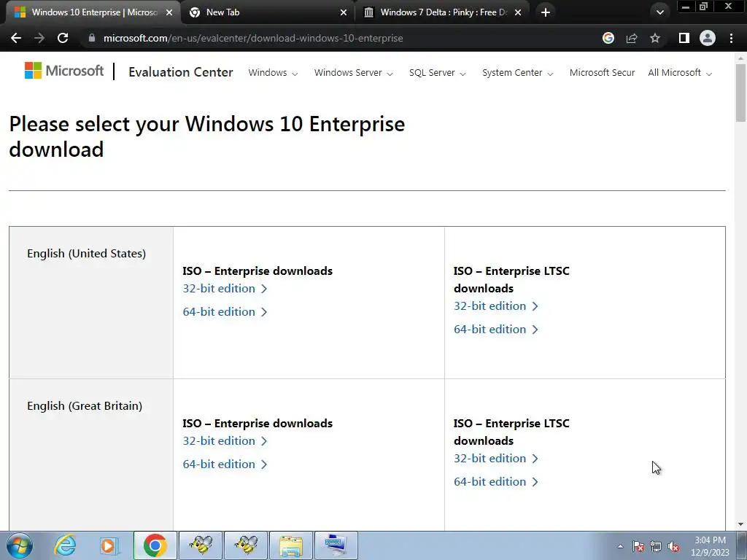Screen dimensions: 747x560
Task: Download US Enterprise 64-bit edition
Action: 225,312
